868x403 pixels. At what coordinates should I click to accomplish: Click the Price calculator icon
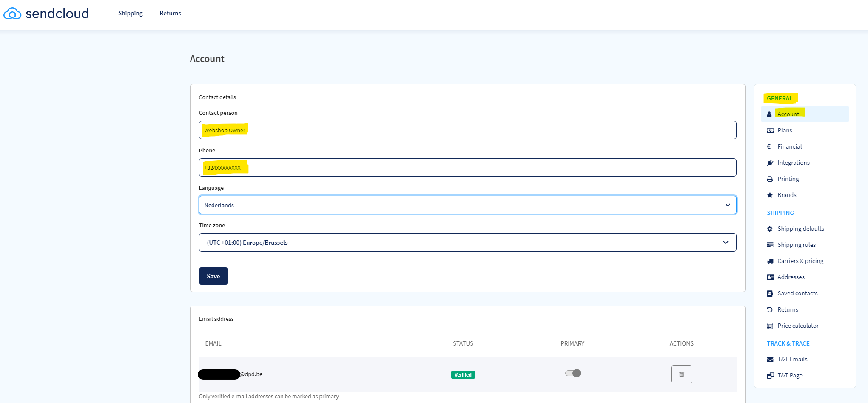770,326
